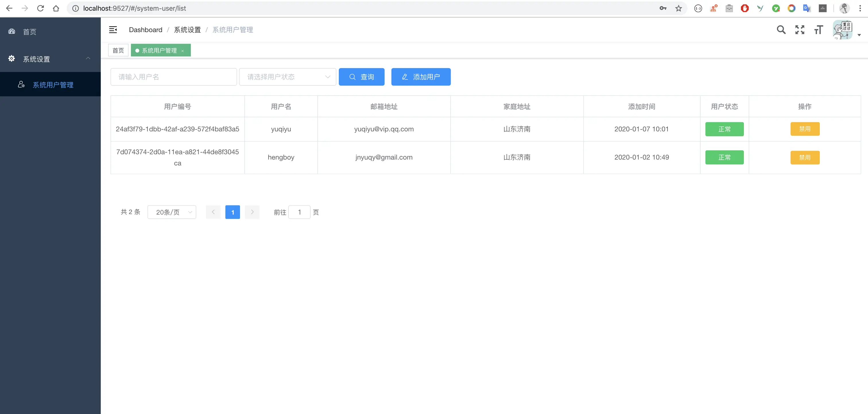This screenshot has width=868, height=414.
Task: Select 系统用户管理 in sidebar menu
Action: tap(53, 85)
